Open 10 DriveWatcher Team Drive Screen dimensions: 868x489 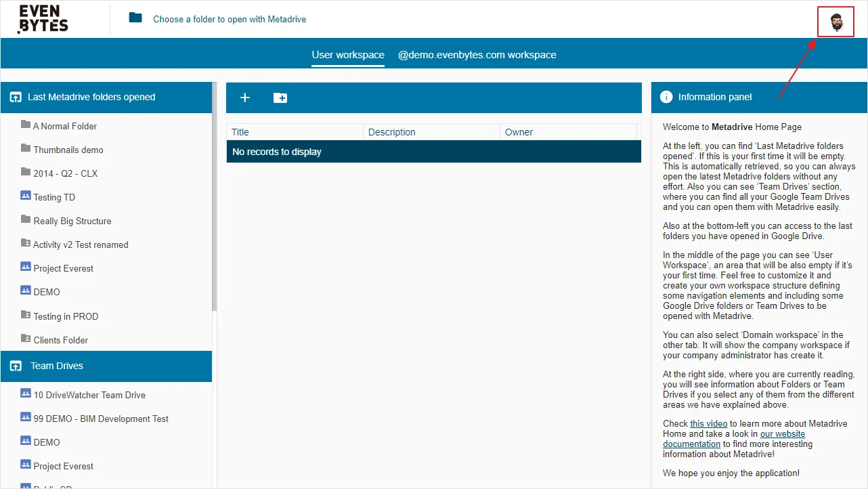(x=89, y=395)
